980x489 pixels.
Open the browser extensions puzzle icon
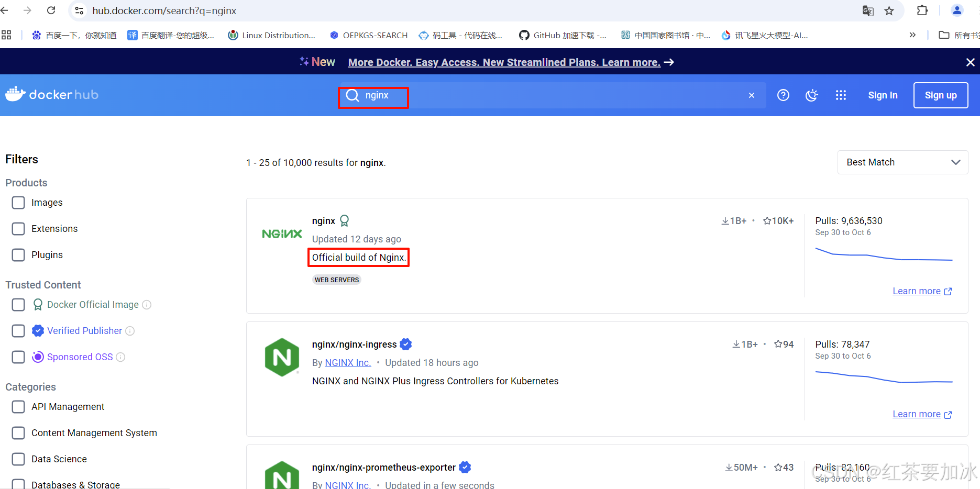tap(922, 10)
